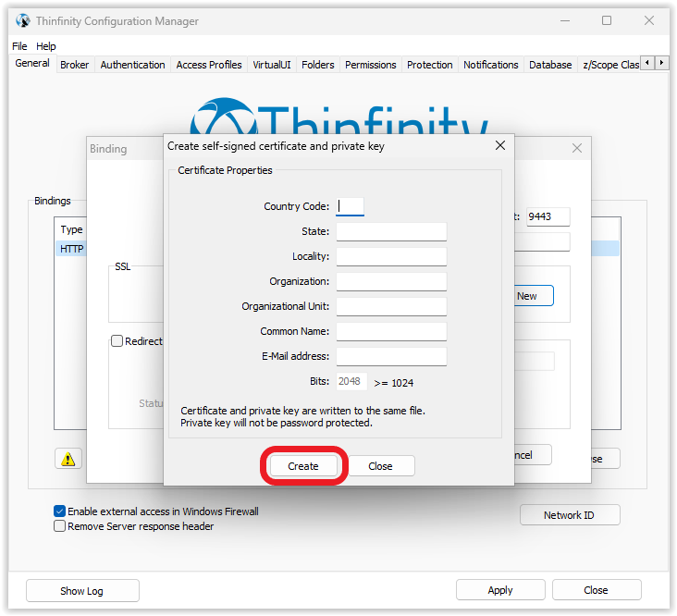Maximize the Configuration Manager window
The height and width of the screenshot is (616, 677).
tap(606, 20)
